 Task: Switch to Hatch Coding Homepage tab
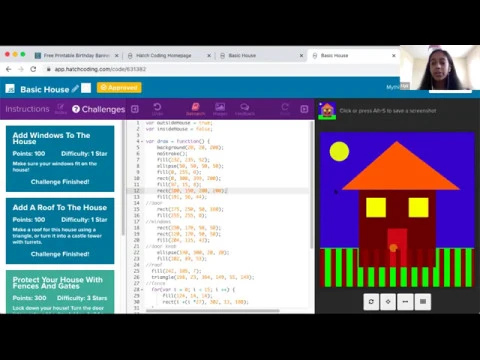click(164, 55)
